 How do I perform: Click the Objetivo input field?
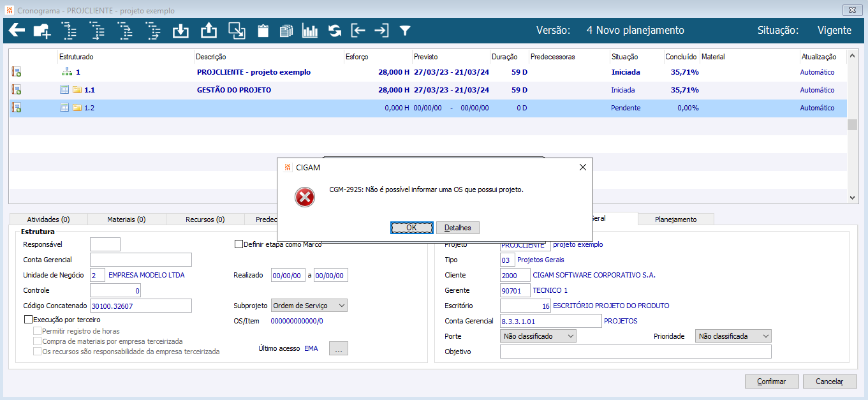[636, 352]
